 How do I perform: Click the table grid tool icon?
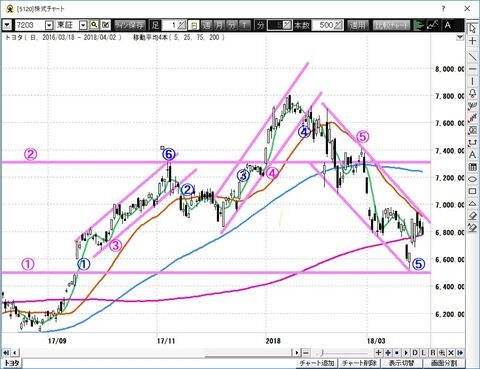472,167
